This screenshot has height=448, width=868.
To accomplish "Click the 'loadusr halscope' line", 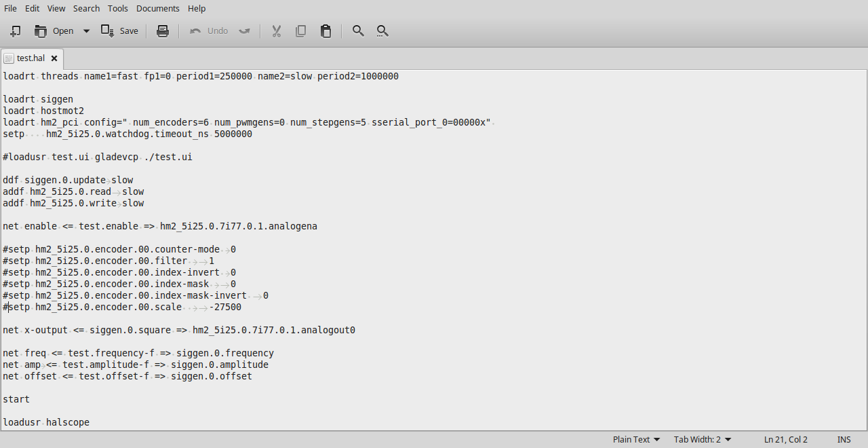I will point(46,422).
